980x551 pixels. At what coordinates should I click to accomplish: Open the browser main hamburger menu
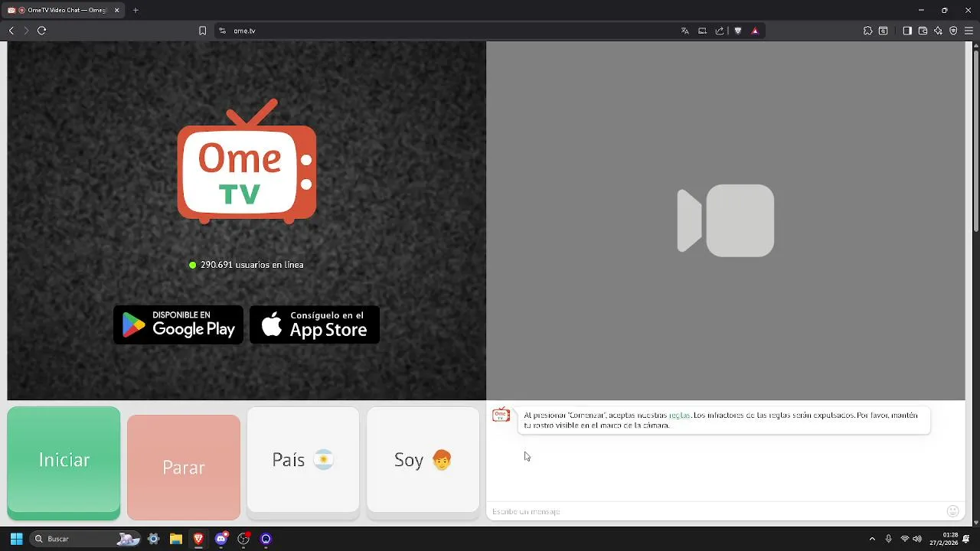(x=969, y=31)
